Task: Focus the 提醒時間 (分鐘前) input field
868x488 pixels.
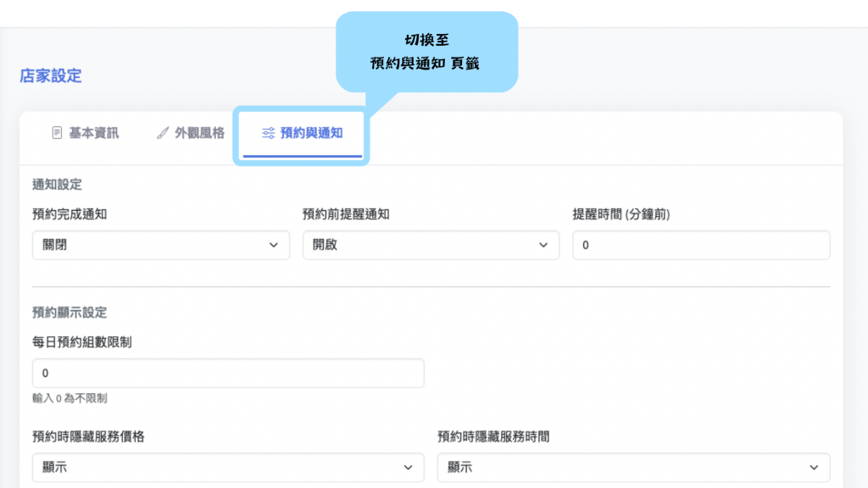Action: [701, 245]
